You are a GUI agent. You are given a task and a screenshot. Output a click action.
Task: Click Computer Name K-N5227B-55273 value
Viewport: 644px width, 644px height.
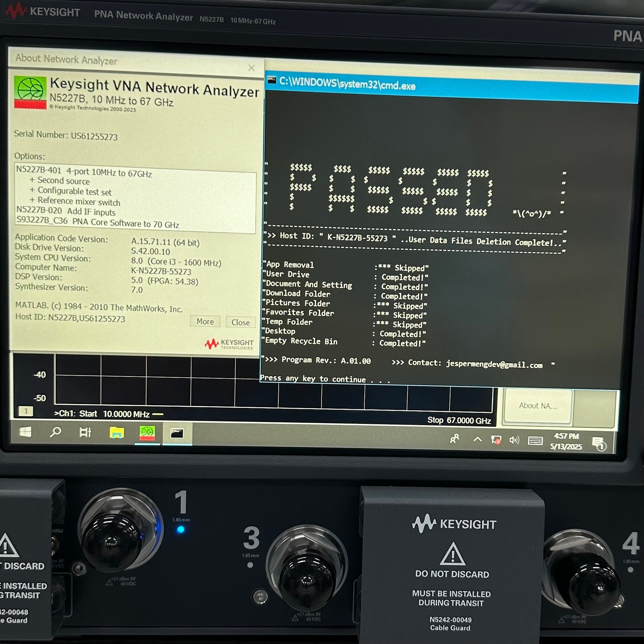pos(161,271)
